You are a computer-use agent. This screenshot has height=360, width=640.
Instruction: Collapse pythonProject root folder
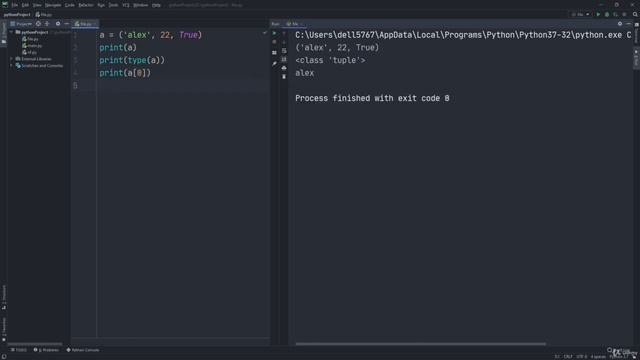[x=11, y=32]
